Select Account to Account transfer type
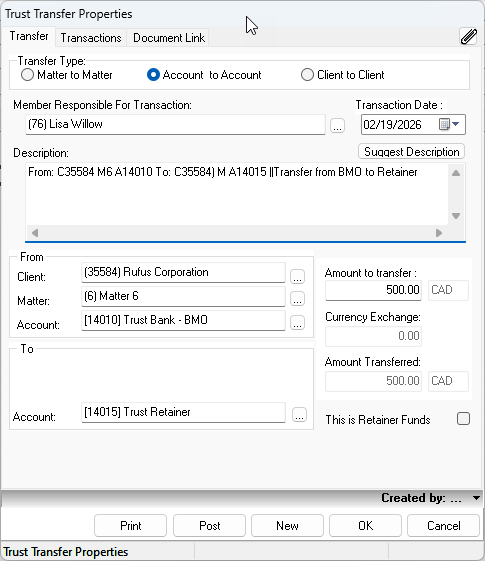The height and width of the screenshot is (561, 485). click(x=204, y=75)
